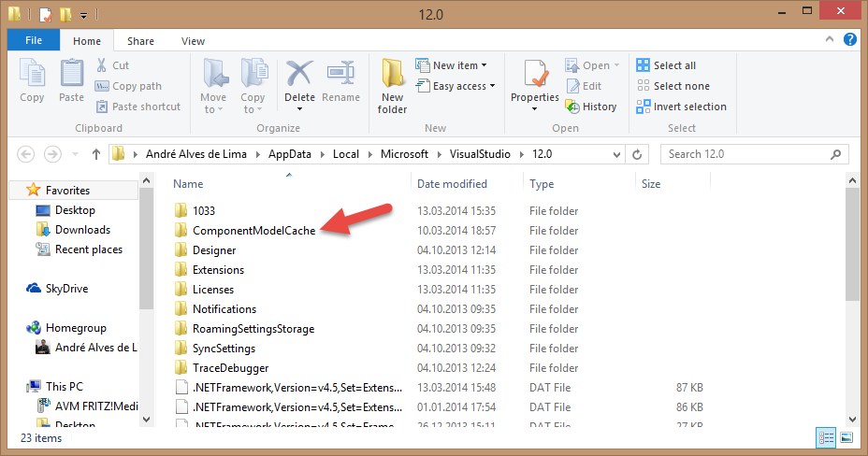Open the Move to menu
Screen dimensions: 868x456
click(x=213, y=87)
